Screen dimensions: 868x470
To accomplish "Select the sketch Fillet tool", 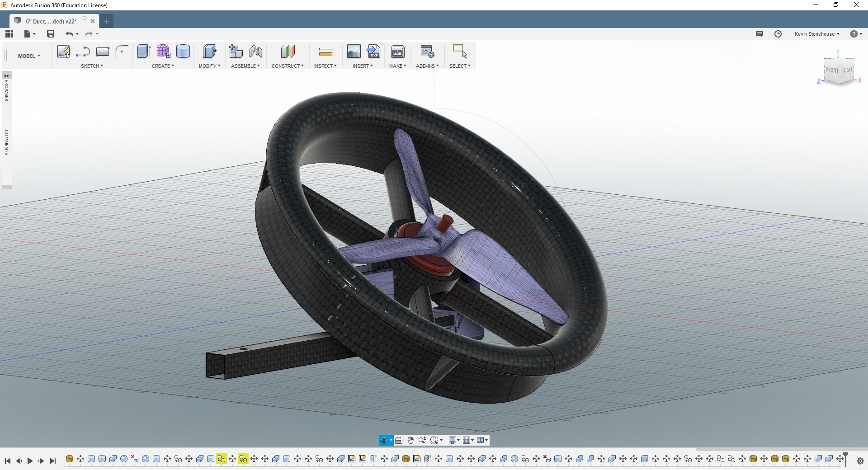I will (x=122, y=52).
